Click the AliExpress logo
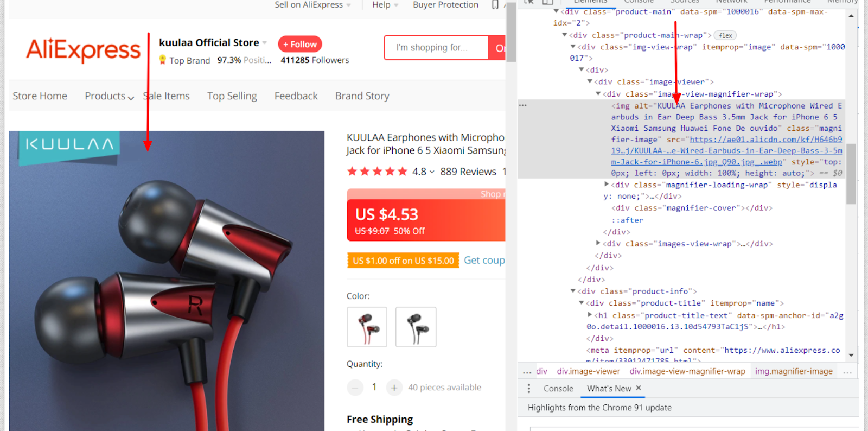Screen dimensions: 868x431 pos(83,50)
